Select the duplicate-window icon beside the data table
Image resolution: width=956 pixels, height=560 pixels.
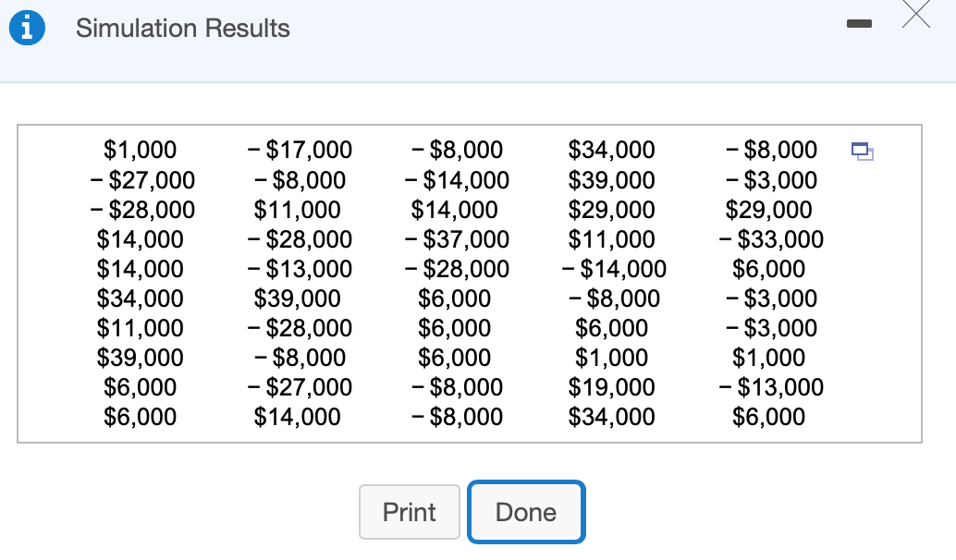tap(863, 152)
